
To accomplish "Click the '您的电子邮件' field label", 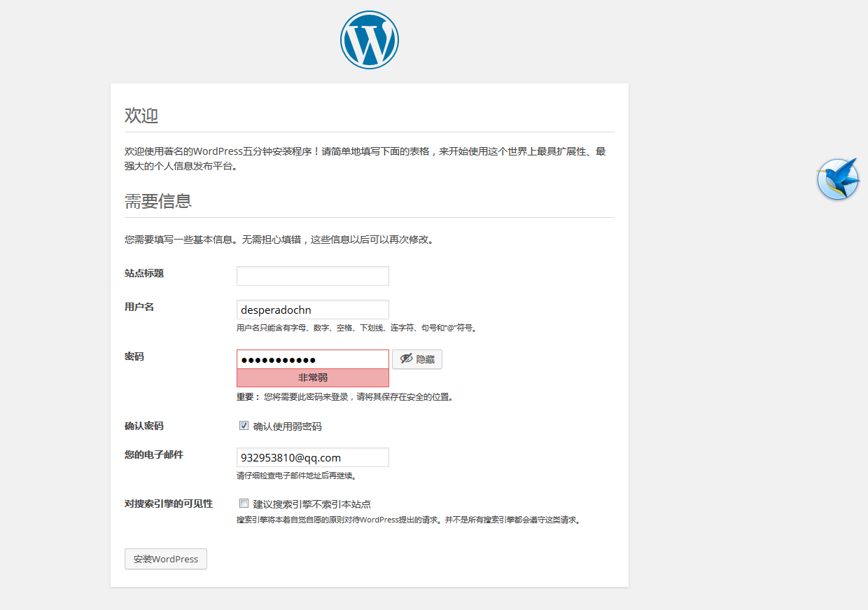I will coord(154,455).
